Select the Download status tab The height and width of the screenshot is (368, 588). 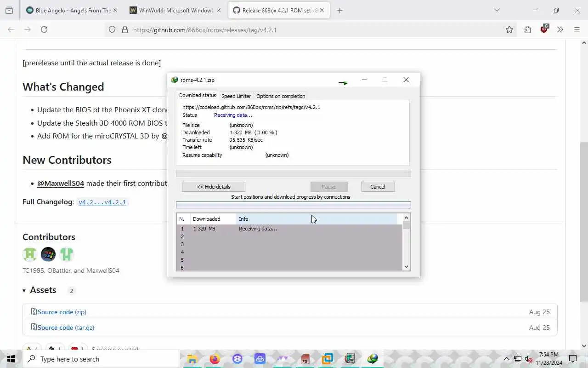click(198, 95)
